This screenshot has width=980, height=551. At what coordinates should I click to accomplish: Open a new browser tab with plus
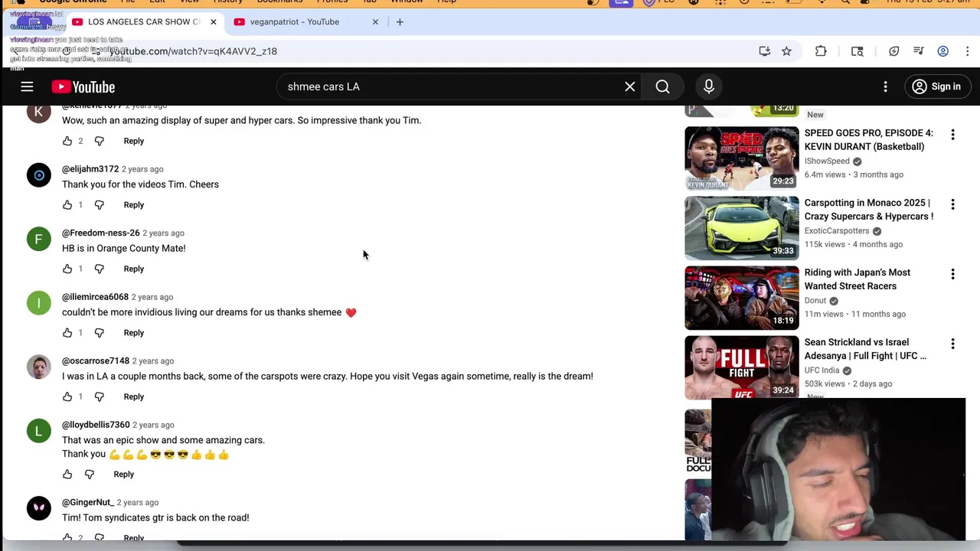400,21
